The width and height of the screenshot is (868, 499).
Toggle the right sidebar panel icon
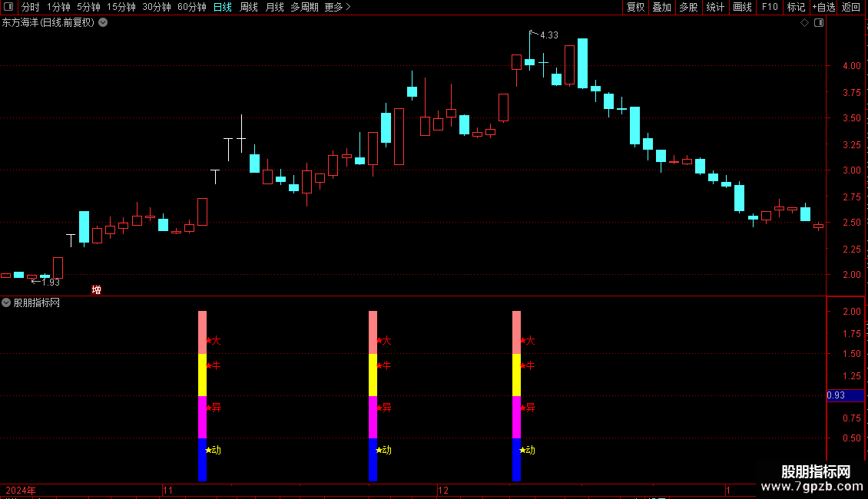[819, 23]
